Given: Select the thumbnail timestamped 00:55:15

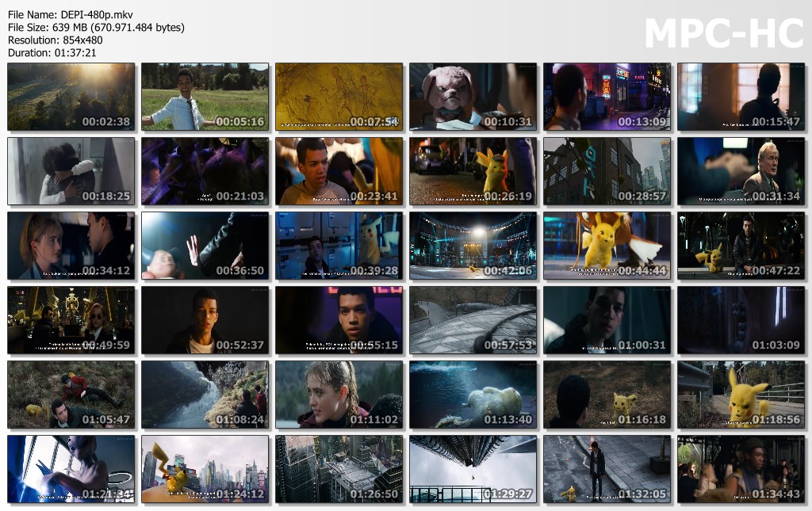Looking at the screenshot, I should [x=339, y=320].
